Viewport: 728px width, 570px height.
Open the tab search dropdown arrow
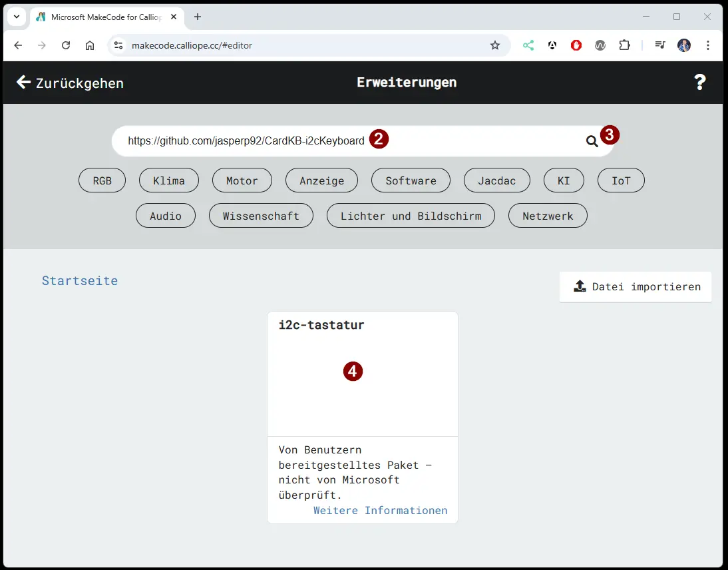(16, 17)
